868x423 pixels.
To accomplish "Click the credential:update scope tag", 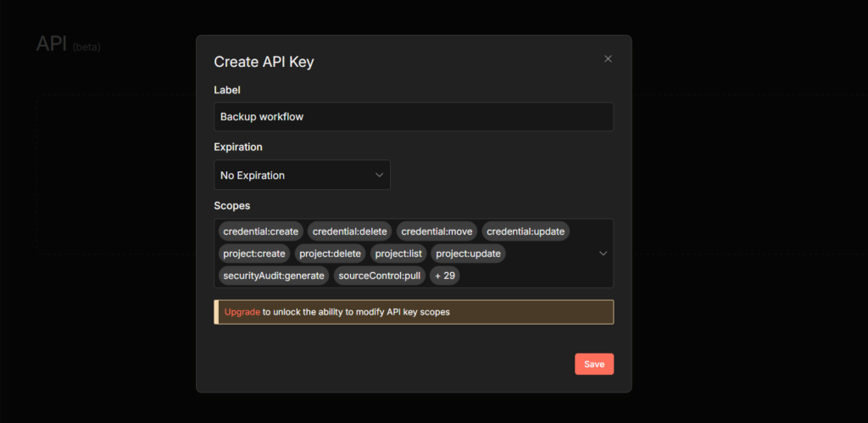I will coord(526,231).
